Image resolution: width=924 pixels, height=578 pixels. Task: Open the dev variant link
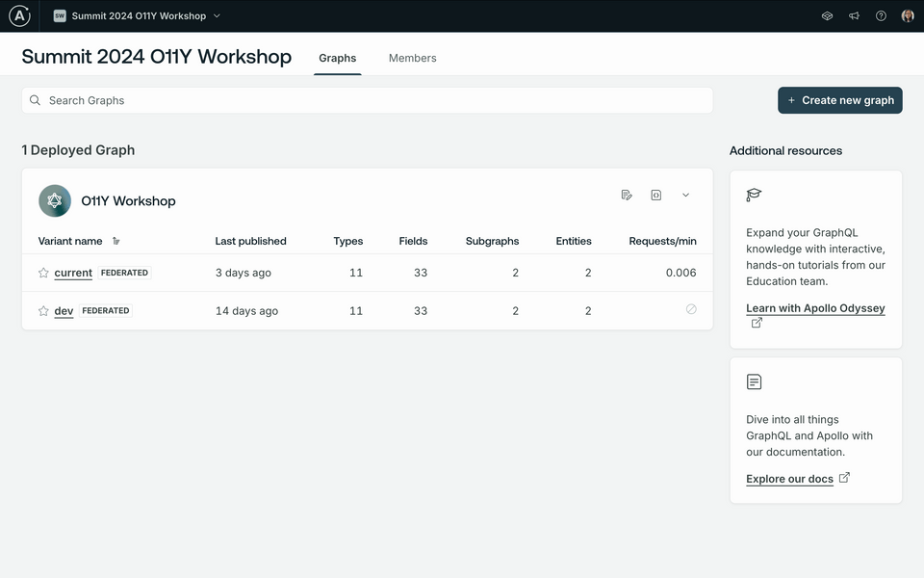click(64, 311)
